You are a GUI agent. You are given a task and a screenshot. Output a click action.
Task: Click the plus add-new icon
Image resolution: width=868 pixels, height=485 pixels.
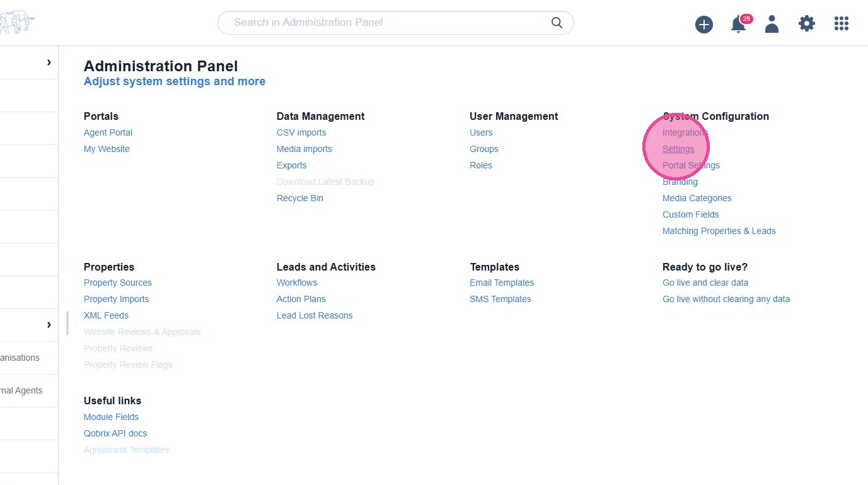click(703, 25)
